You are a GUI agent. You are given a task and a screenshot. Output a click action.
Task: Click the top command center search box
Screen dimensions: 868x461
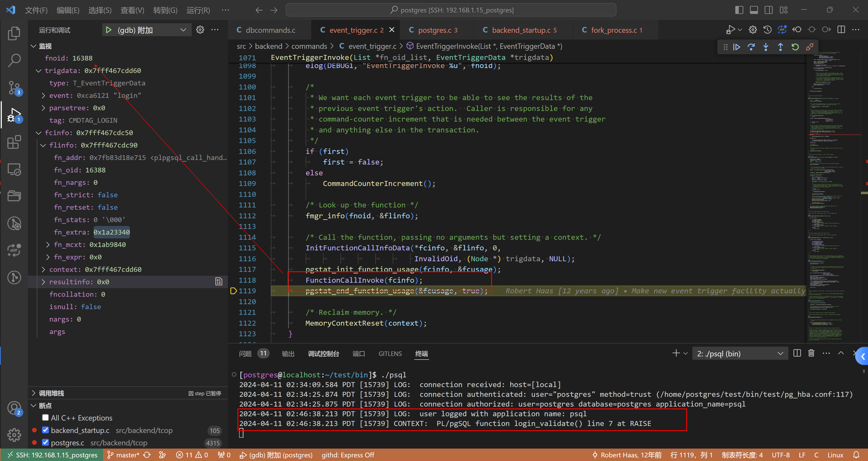pyautogui.click(x=451, y=10)
